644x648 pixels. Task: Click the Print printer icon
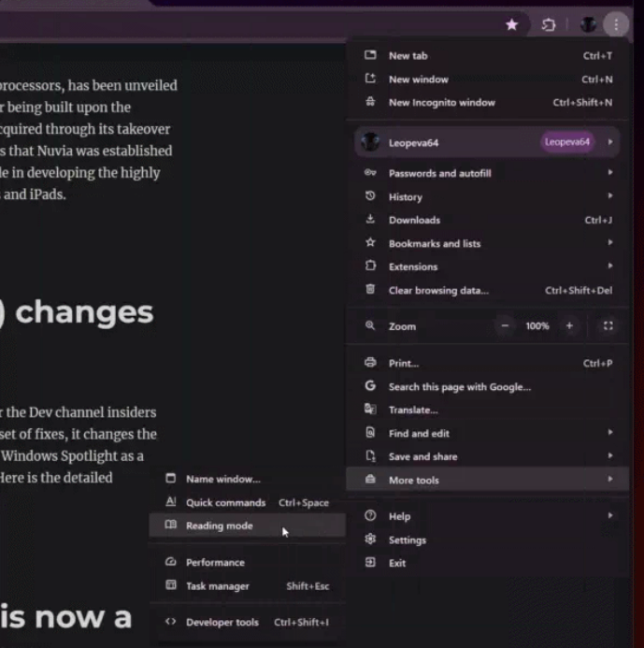coord(370,363)
